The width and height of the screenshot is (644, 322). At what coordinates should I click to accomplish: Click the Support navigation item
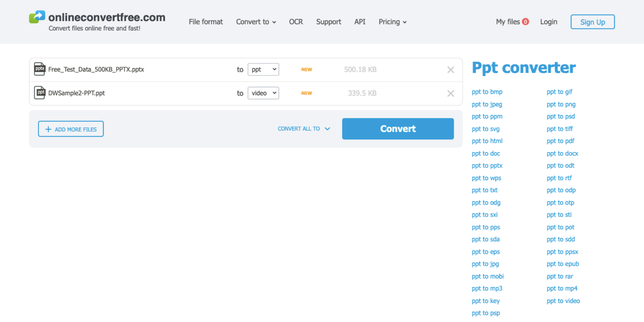(x=328, y=21)
